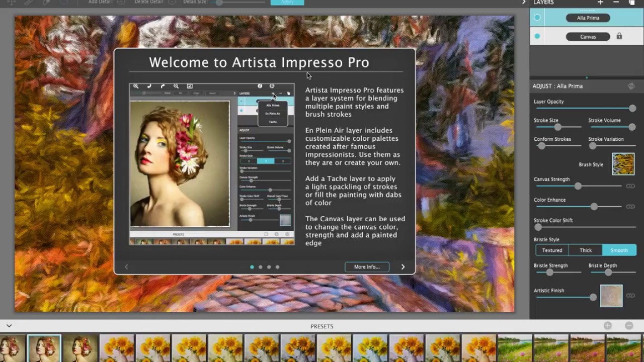Toggle link icon beside Artistic Finish
The image size is (644, 362).
click(630, 296)
